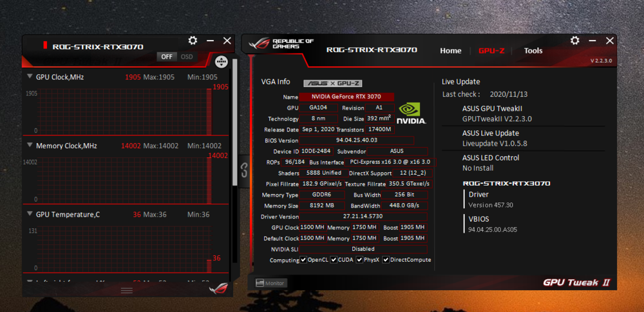Click the move/drag arrows icon in monitor panel

tap(221, 63)
